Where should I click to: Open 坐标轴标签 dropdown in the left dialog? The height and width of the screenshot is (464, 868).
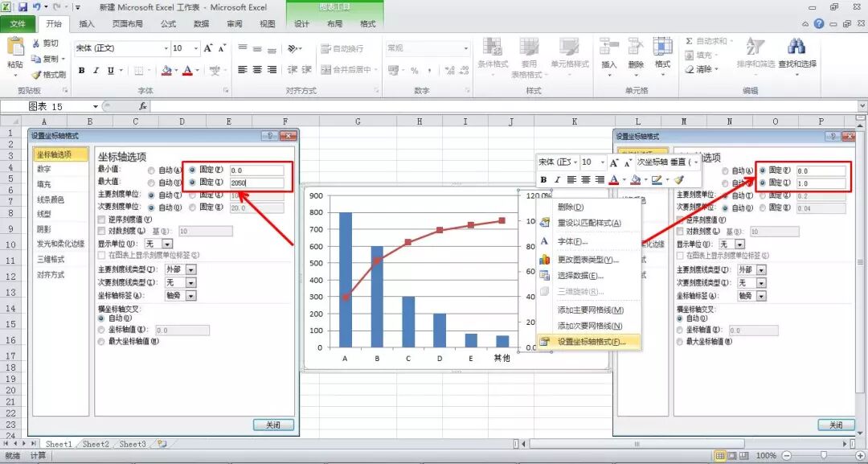click(191, 296)
